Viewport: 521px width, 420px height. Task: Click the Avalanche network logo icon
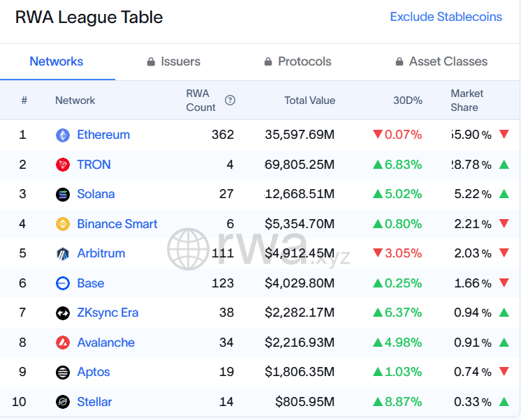pyautogui.click(x=62, y=343)
